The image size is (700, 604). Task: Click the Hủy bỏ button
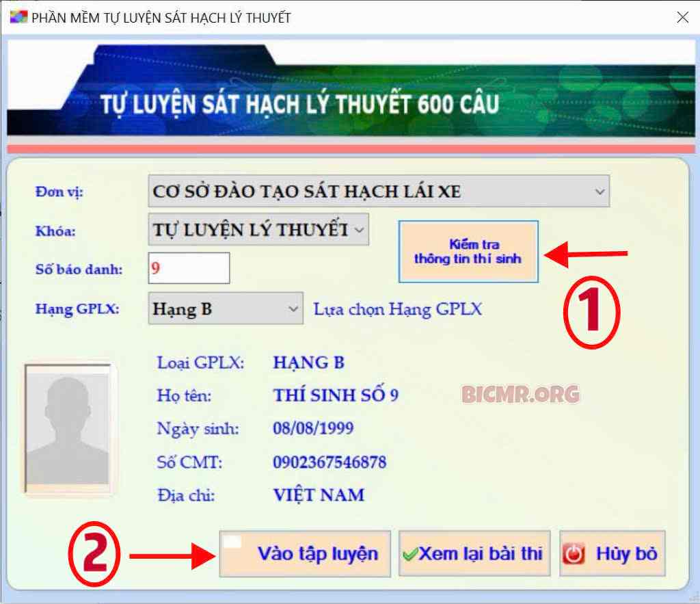(x=612, y=554)
